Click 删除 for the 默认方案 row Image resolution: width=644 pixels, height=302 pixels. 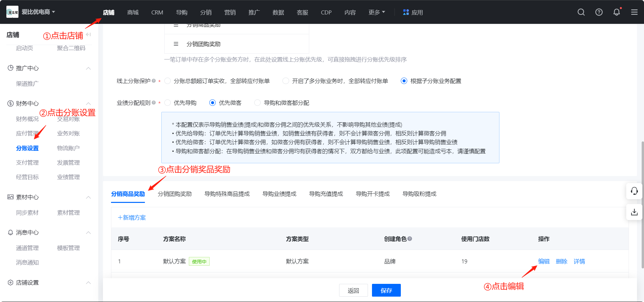pos(561,261)
